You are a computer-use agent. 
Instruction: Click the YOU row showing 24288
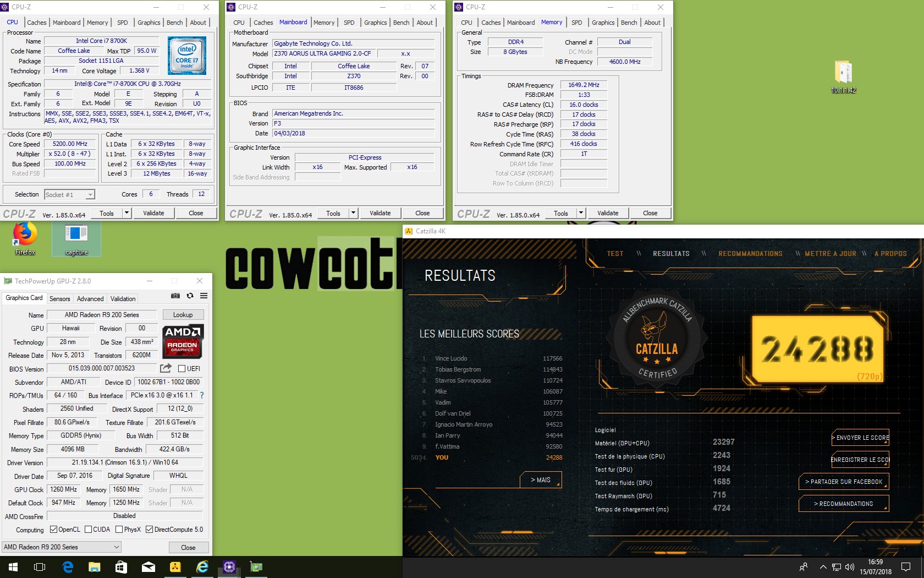[x=487, y=457]
